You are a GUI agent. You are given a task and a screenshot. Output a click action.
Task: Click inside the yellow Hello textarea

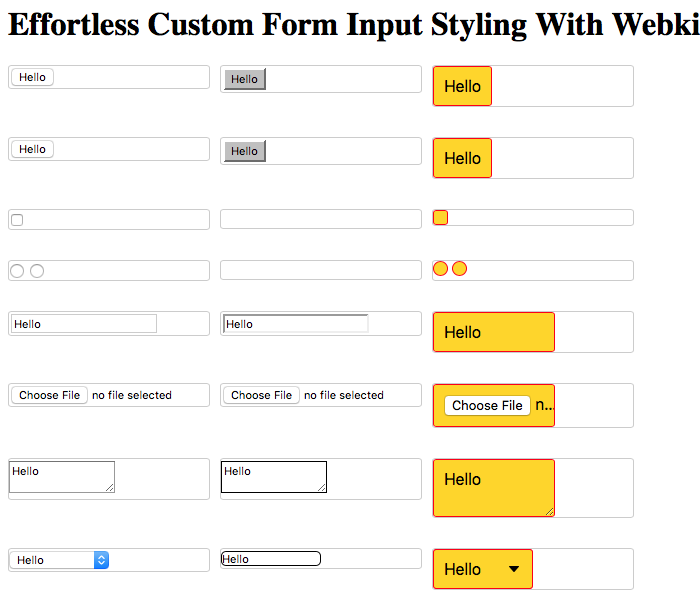494,488
